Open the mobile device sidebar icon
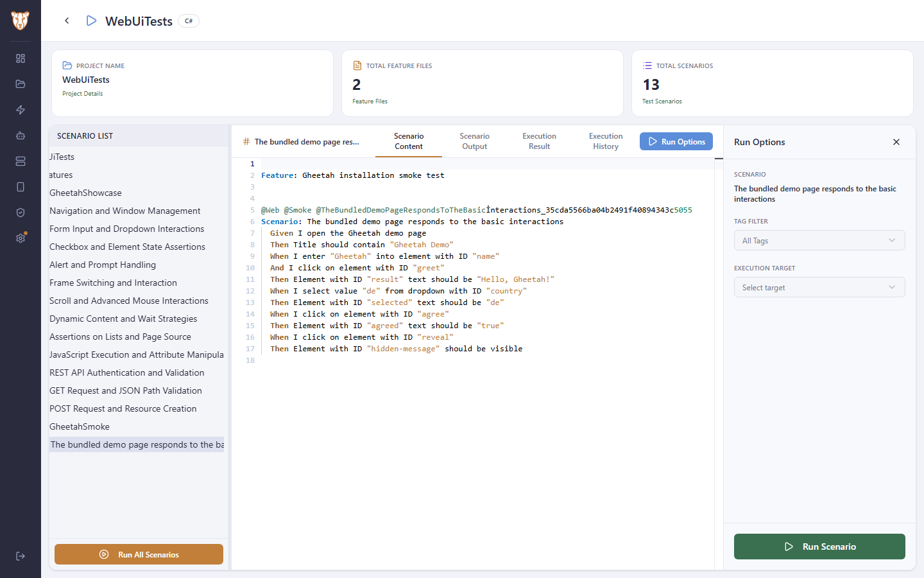924x578 pixels. click(21, 187)
